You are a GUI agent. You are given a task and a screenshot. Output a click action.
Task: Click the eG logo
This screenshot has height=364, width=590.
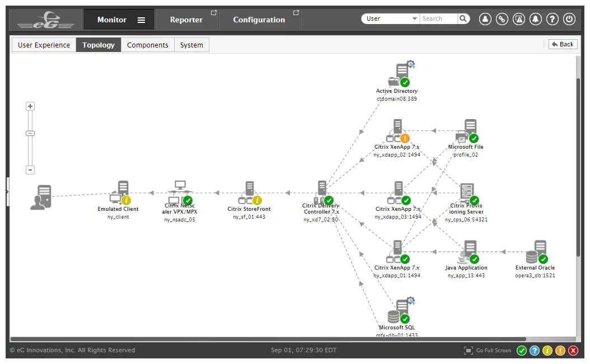[45, 20]
